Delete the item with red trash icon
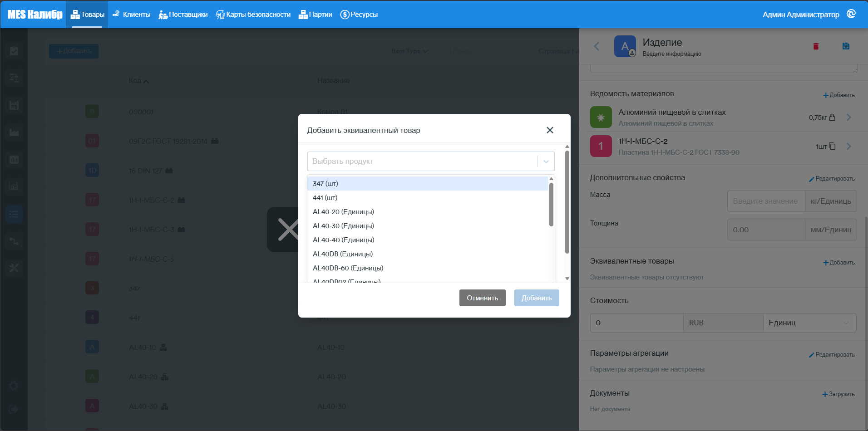The height and width of the screenshot is (431, 868). [816, 46]
